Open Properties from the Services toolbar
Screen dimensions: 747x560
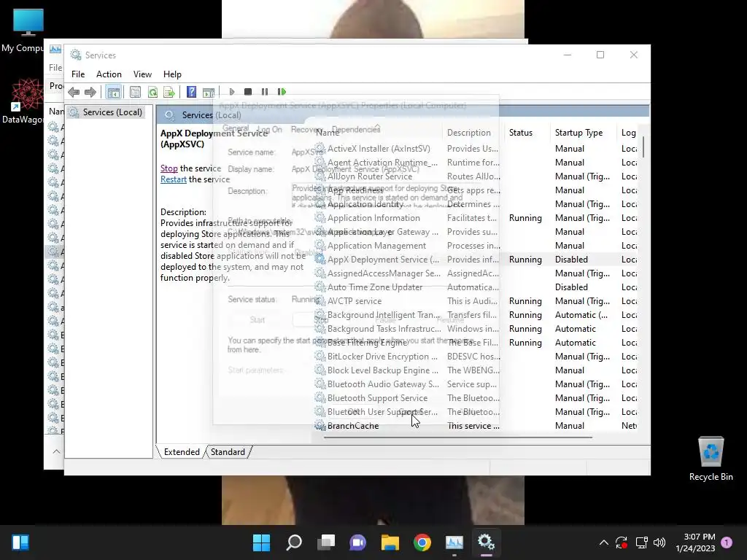[x=135, y=92]
